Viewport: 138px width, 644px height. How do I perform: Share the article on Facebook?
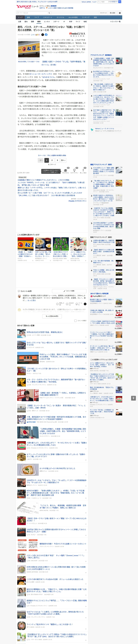(x=46, y=35)
